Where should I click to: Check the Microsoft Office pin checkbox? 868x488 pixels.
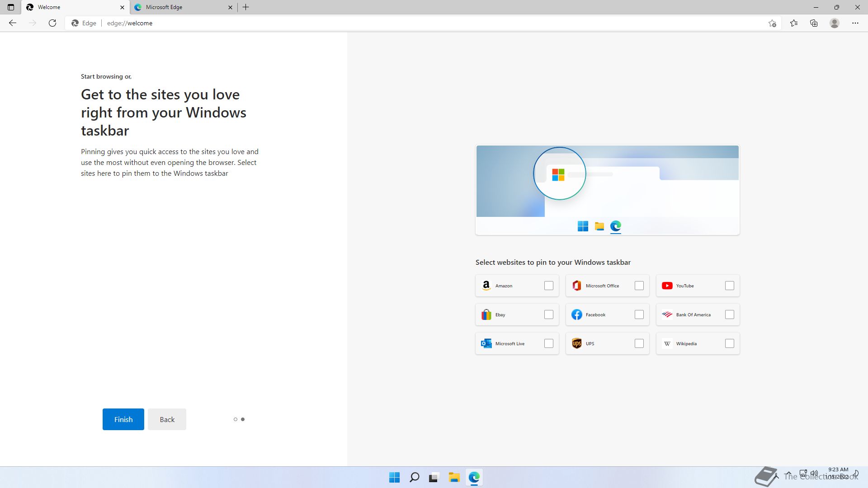tap(639, 286)
